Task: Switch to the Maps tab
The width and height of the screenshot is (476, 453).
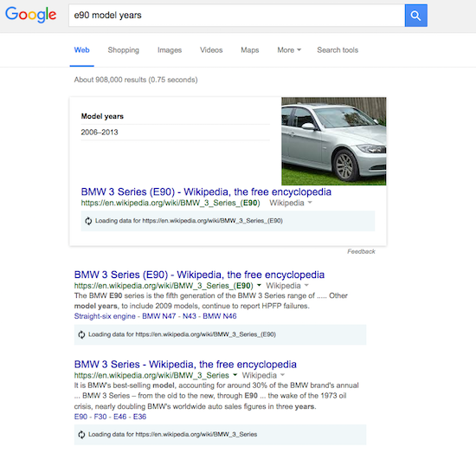Action: point(250,50)
